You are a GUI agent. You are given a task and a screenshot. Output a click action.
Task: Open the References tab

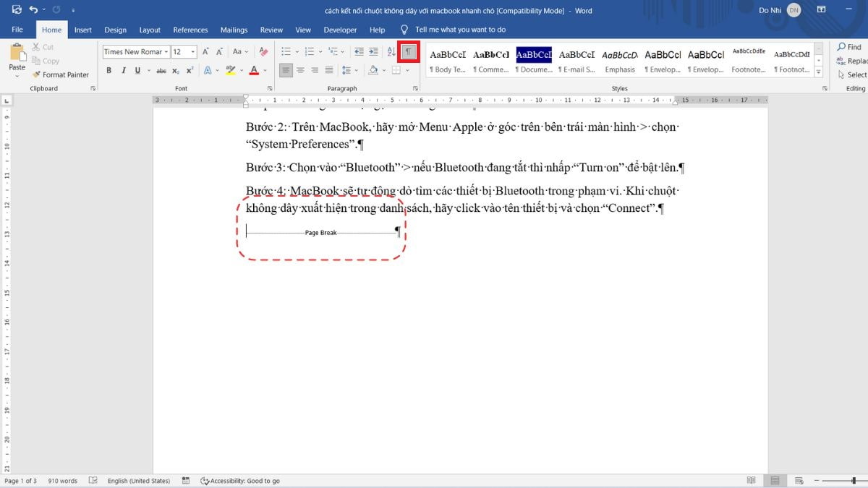coord(190,30)
